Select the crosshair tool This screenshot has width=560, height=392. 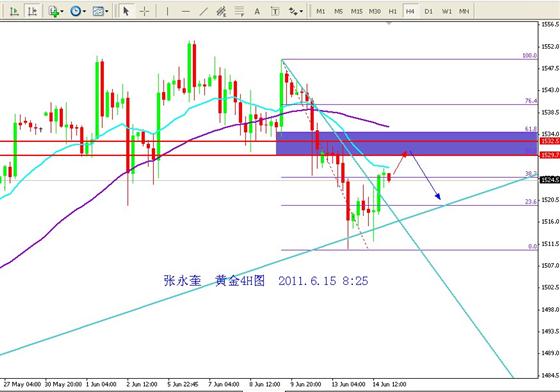[x=145, y=11]
